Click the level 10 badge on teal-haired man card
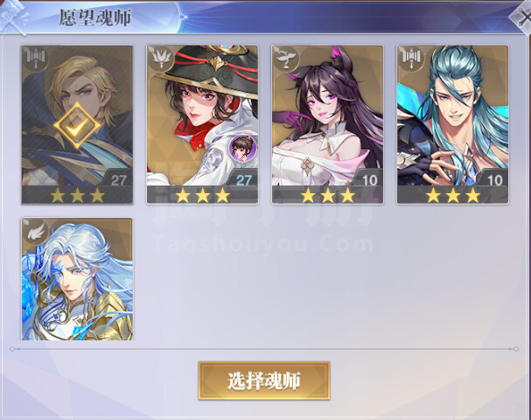 (x=494, y=179)
